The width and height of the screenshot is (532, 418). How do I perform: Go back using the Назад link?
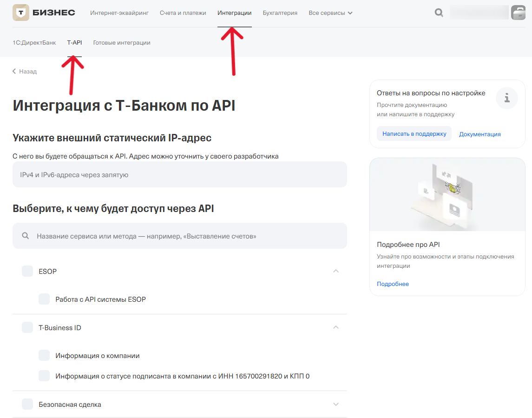tap(28, 71)
